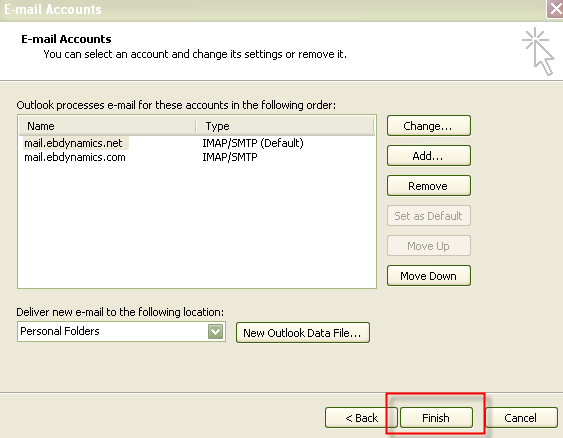Click the Change... button
Screen dimensions: 563x438
pyautogui.click(x=429, y=126)
